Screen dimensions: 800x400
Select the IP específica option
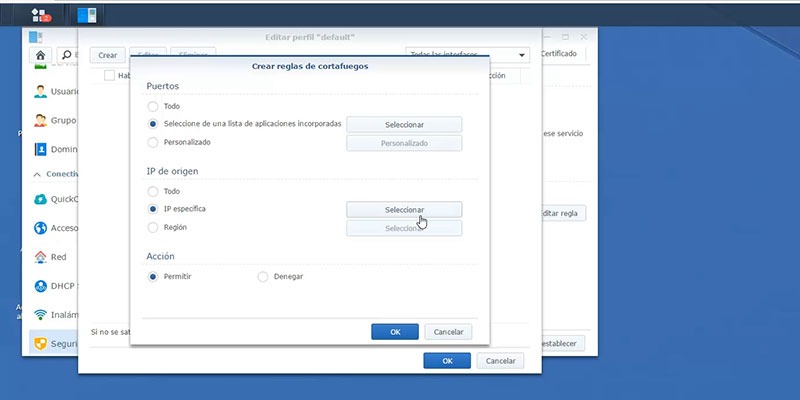pyautogui.click(x=153, y=209)
